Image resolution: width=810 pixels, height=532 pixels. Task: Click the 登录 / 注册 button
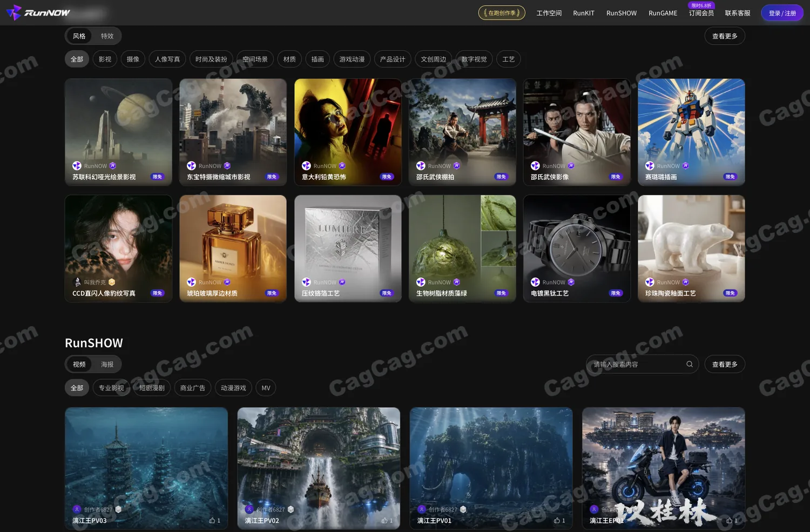782,13
